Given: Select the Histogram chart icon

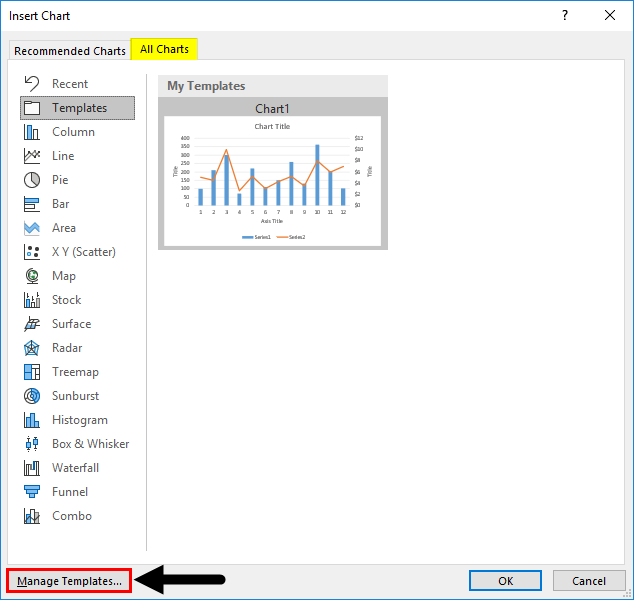Looking at the screenshot, I should tap(32, 420).
